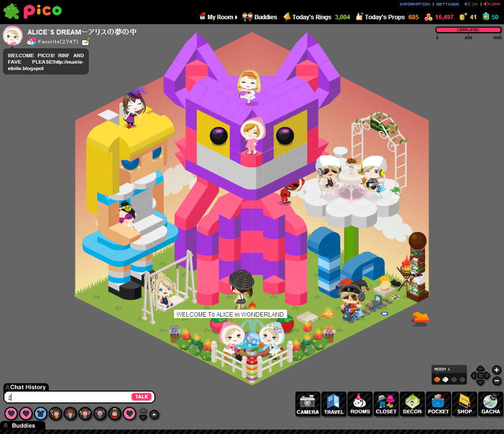Select the angry red emote icon
Image resolution: width=504 pixels, height=434 pixels.
tap(114, 413)
